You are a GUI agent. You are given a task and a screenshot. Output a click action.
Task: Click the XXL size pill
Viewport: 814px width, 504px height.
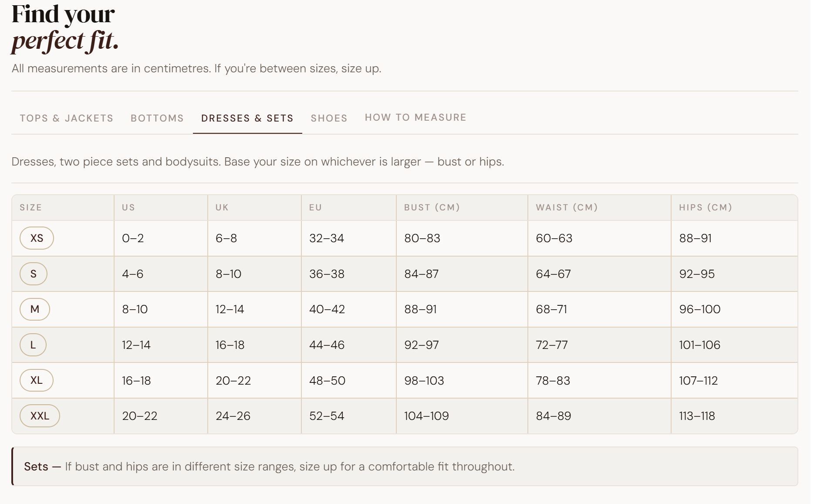click(40, 416)
